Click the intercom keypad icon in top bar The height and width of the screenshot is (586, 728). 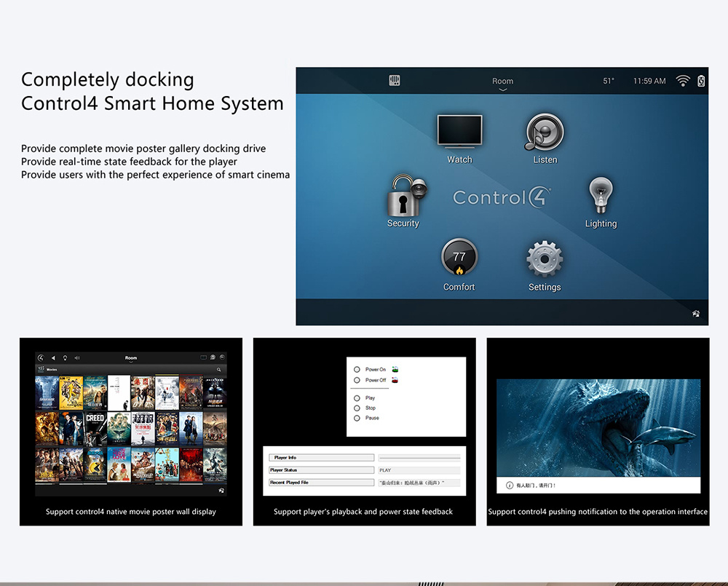pos(395,81)
